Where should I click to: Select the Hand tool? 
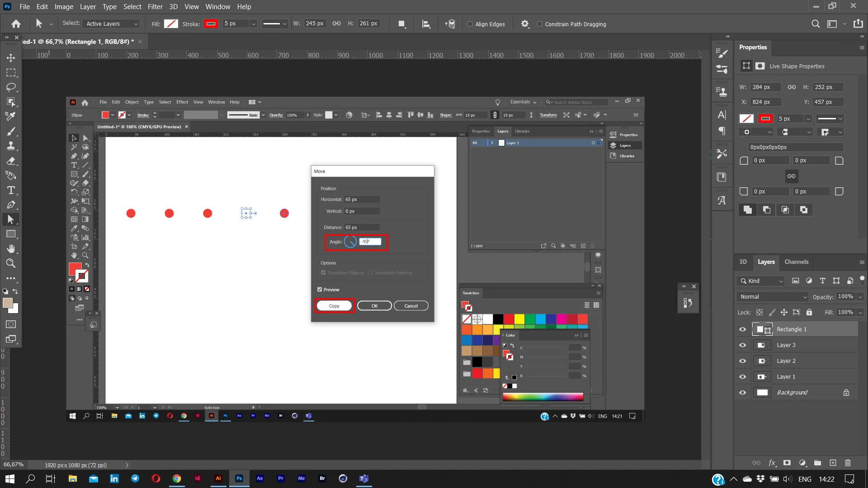click(11, 249)
